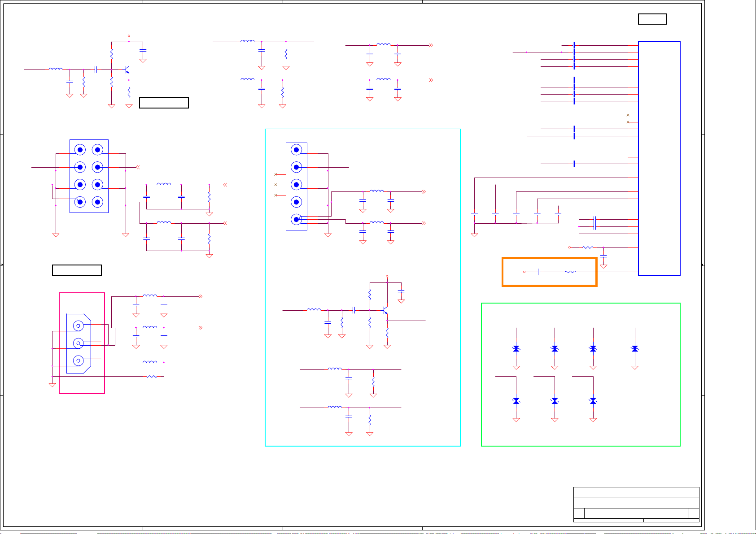This screenshot has width=756, height=534.
Task: Click the bottom-left TVS diode in the green box
Action: click(516, 401)
